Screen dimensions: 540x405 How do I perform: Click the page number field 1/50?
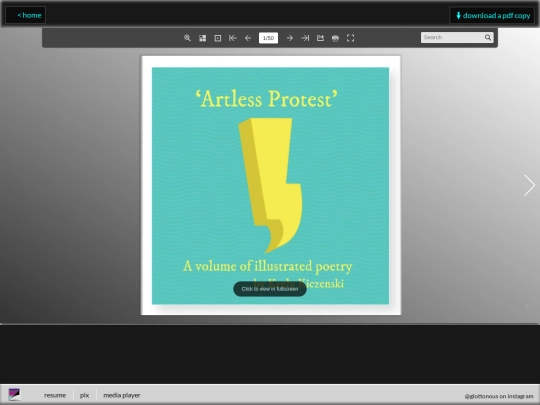click(x=268, y=38)
